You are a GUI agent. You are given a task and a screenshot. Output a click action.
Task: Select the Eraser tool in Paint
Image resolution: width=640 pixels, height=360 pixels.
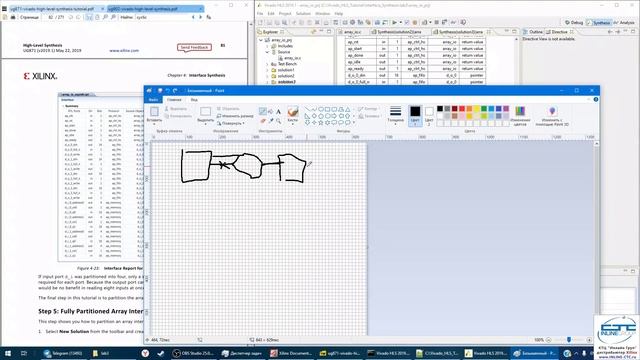pyautogui.click(x=263, y=121)
